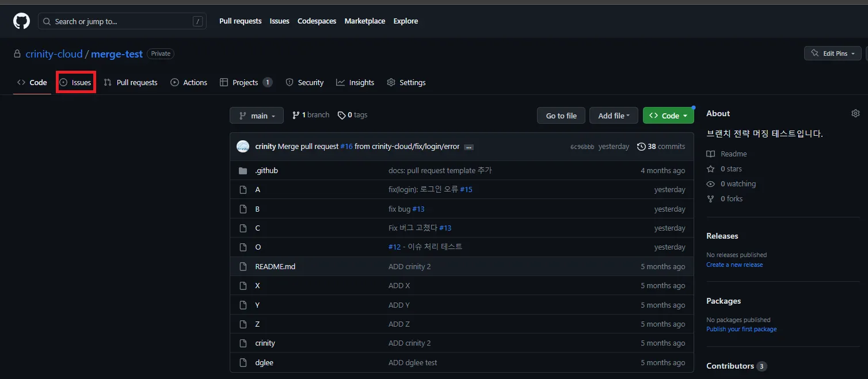Open file O

pyautogui.click(x=258, y=247)
